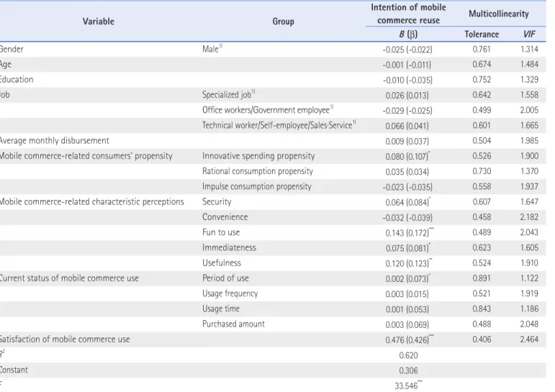Select the value '0.066 (0.041)'
Image resolution: width=555 pixels, height=392 pixels.
coord(407,126)
